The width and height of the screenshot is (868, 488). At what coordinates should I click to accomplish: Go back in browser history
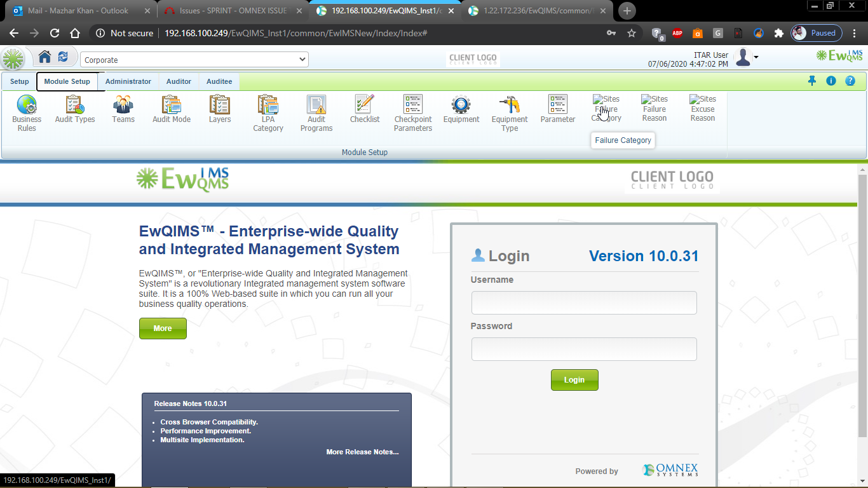(14, 33)
